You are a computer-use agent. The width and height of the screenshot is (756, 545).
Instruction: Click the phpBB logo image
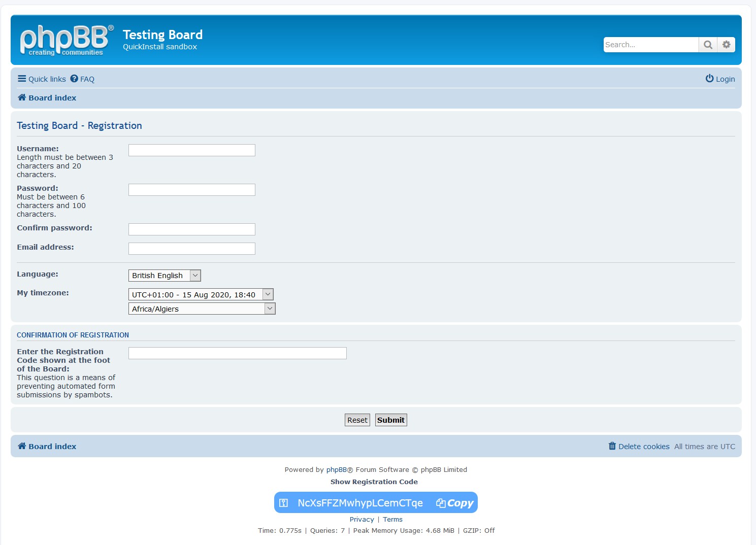[67, 40]
